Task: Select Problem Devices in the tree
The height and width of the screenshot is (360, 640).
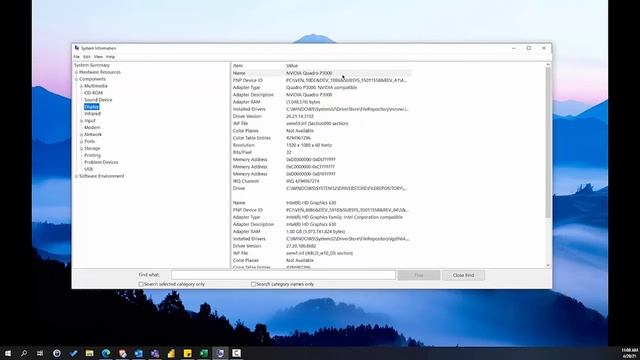Action: 101,162
